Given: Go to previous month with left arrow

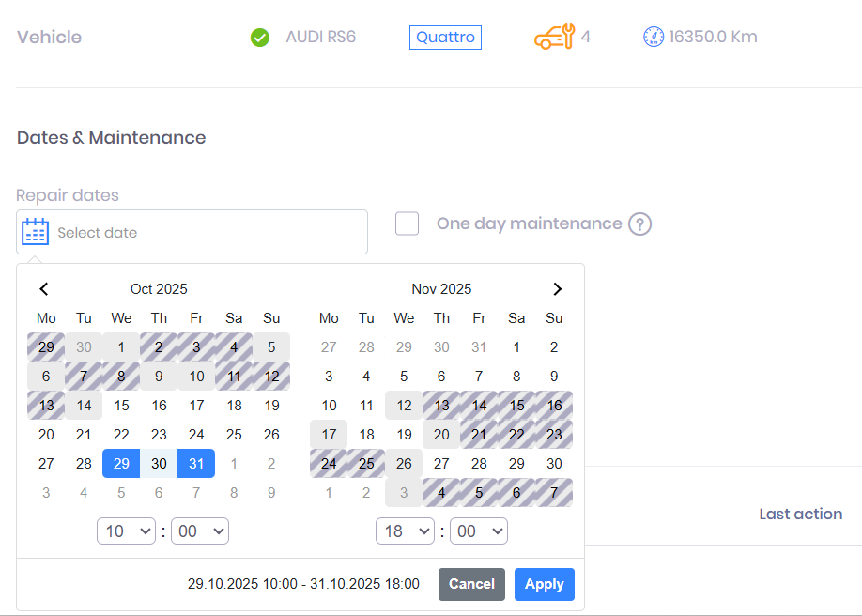Looking at the screenshot, I should tap(44, 289).
